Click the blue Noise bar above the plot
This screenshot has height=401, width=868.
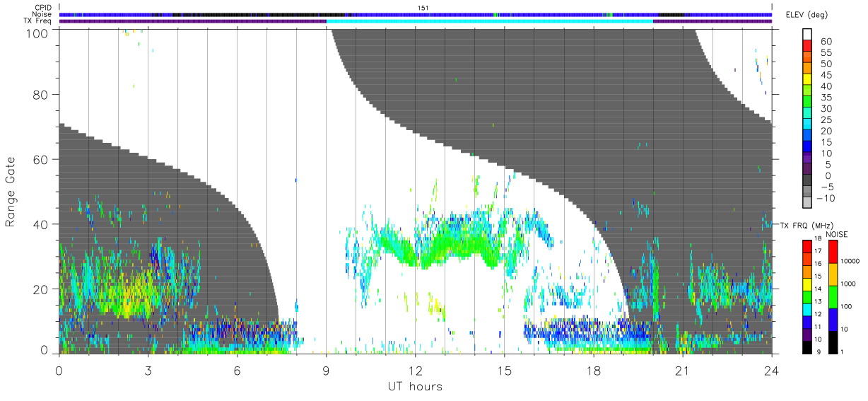(415, 14)
